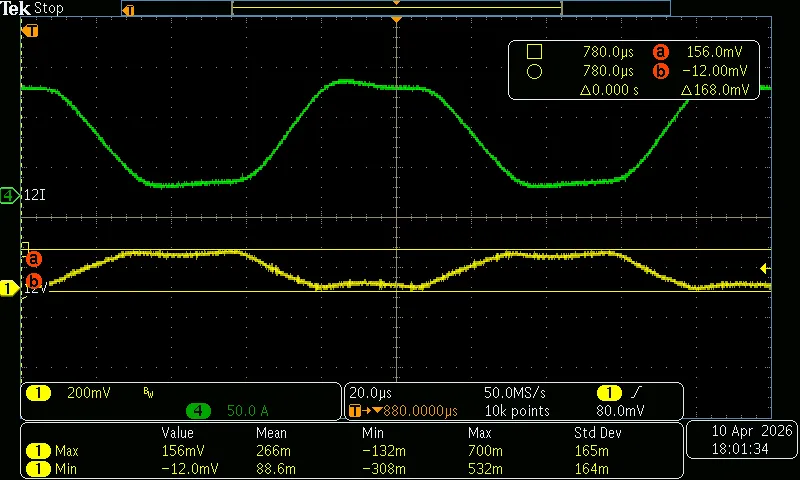This screenshot has width=800, height=480.
Task: Click the red b icon in cursor readout
Action: 660,71
